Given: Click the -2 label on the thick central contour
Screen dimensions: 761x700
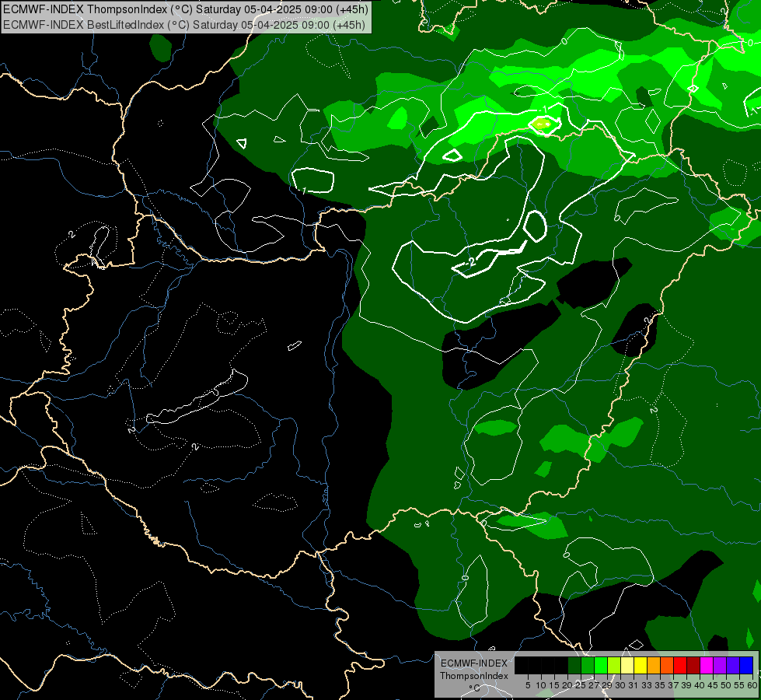Looking at the screenshot, I should point(470,263).
